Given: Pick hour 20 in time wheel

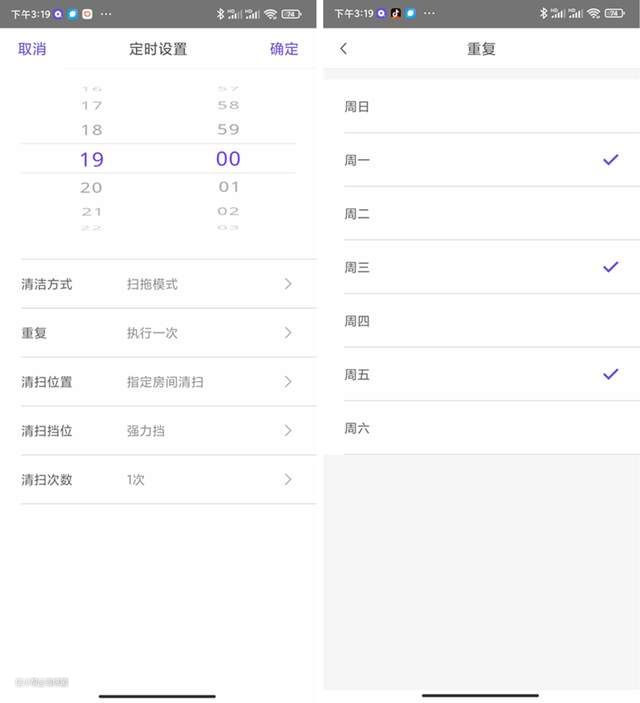Looking at the screenshot, I should [92, 187].
